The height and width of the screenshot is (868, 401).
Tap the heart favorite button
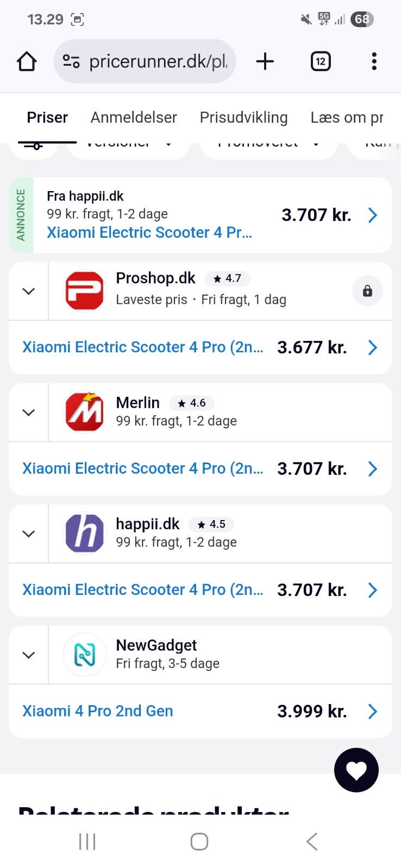point(356,770)
